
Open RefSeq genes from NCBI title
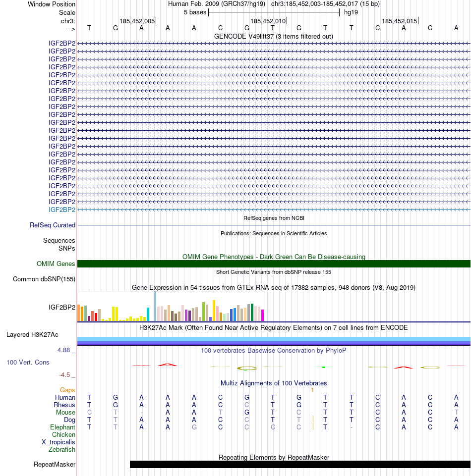(274, 218)
